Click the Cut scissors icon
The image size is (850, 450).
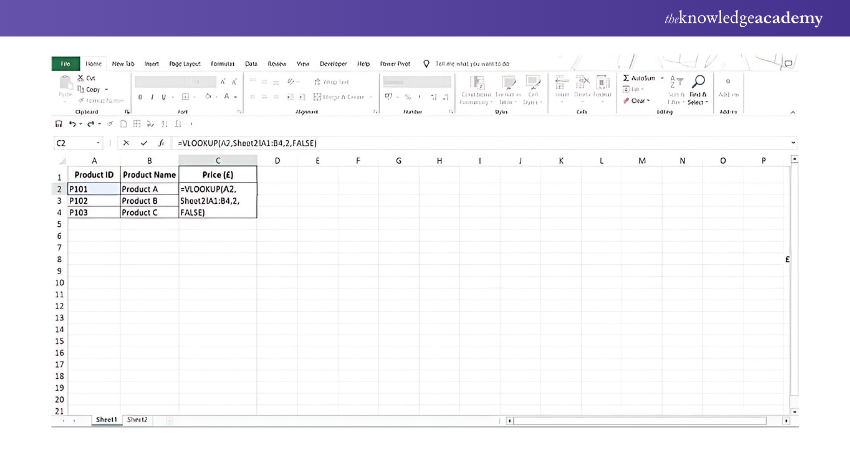[x=80, y=78]
